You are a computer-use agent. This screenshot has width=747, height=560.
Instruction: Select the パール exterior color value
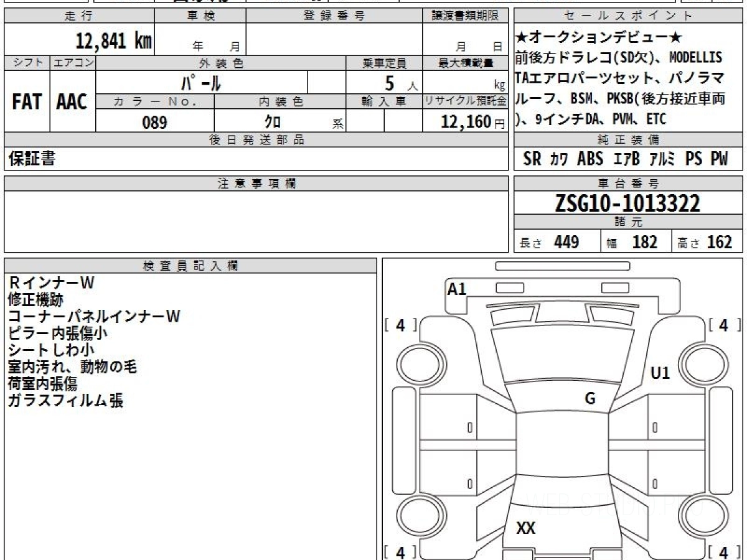[x=201, y=82]
